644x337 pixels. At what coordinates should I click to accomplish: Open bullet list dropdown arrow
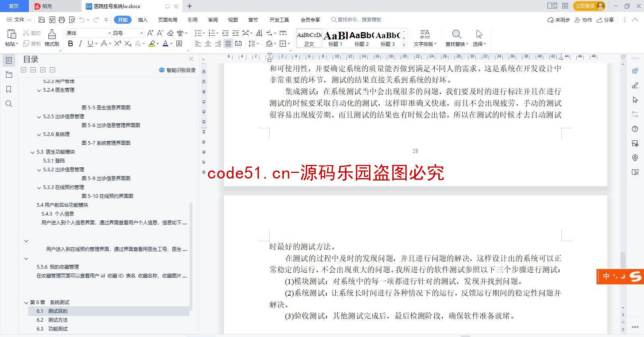click(204, 33)
